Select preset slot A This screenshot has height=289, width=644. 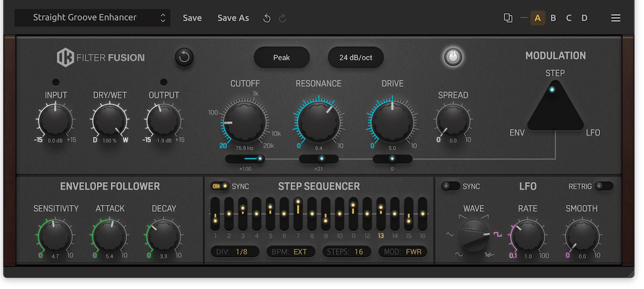538,18
